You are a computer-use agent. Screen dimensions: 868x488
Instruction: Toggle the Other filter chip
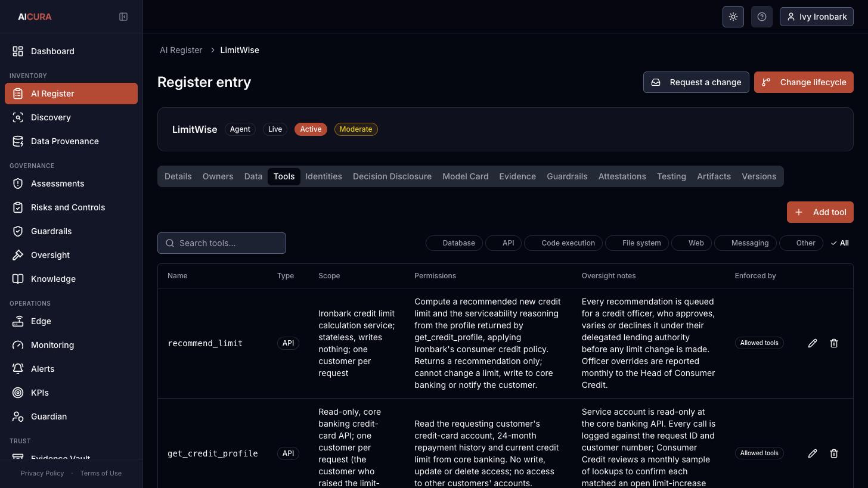pos(801,243)
